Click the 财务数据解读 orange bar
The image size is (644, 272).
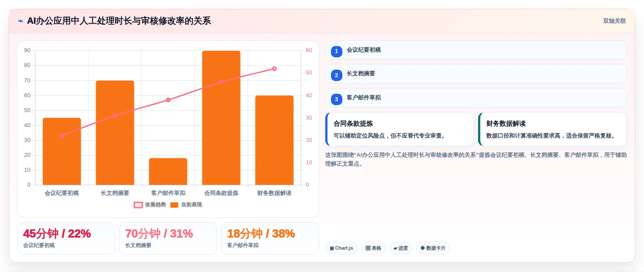[x=274, y=140]
